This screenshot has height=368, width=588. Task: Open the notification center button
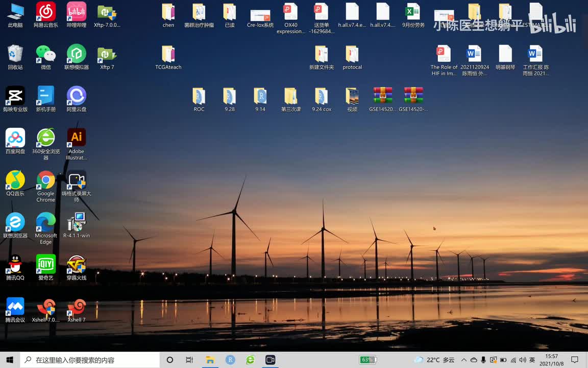point(575,360)
